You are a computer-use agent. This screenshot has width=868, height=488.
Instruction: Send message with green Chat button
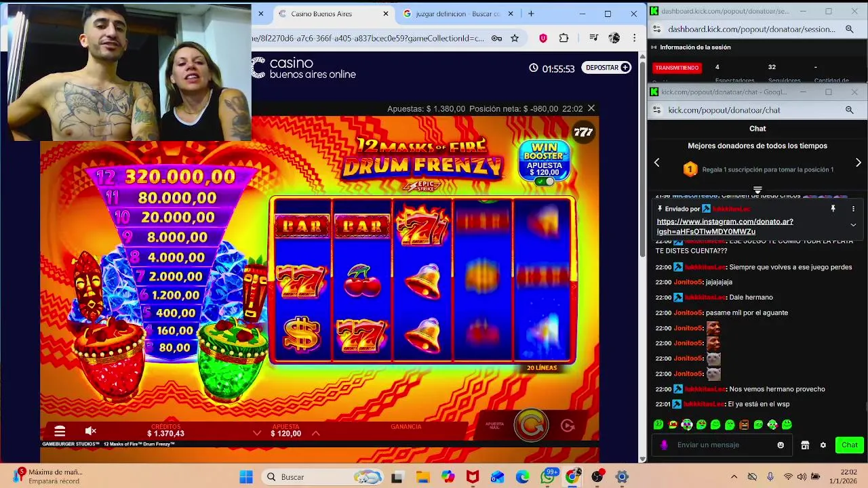point(849,445)
